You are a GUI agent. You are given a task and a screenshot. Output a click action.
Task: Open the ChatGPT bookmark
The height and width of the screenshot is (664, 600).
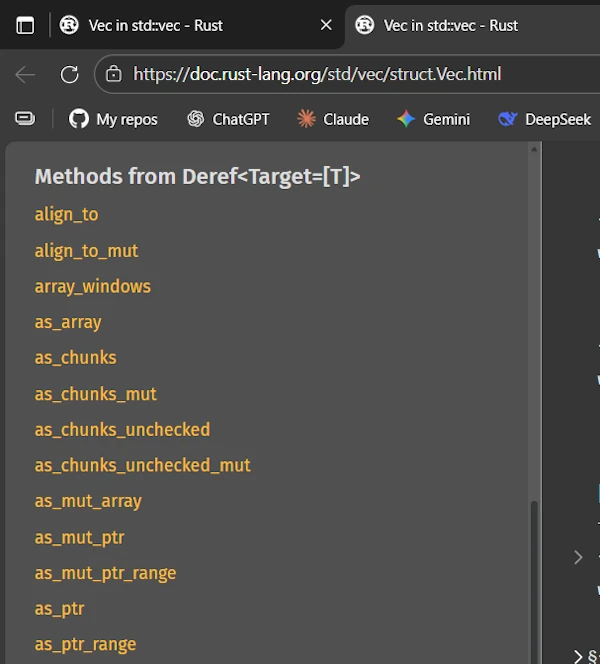(228, 119)
